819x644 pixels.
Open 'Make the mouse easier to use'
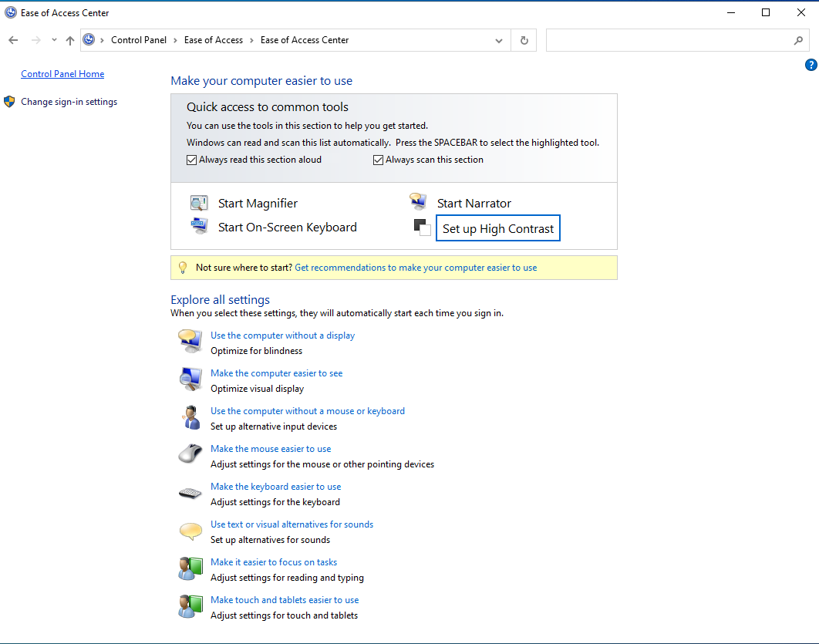(271, 449)
